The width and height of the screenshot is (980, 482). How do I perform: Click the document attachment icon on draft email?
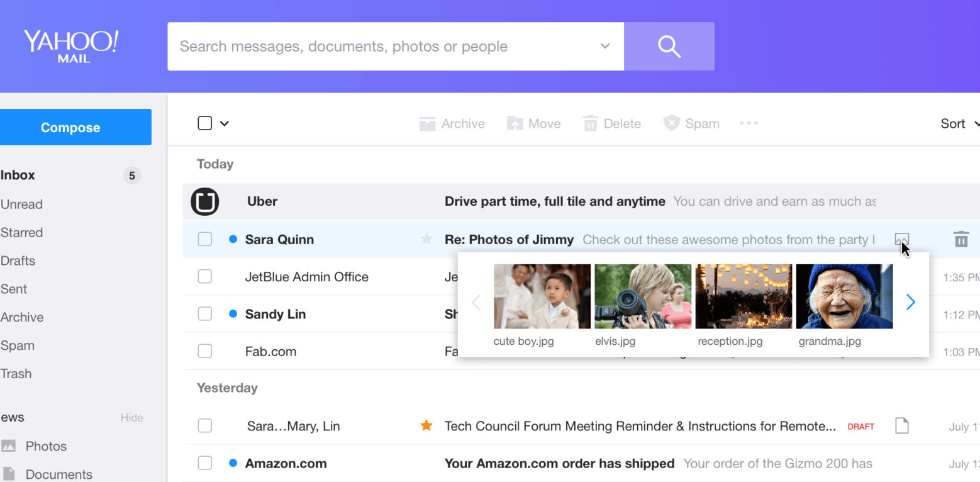pos(901,426)
